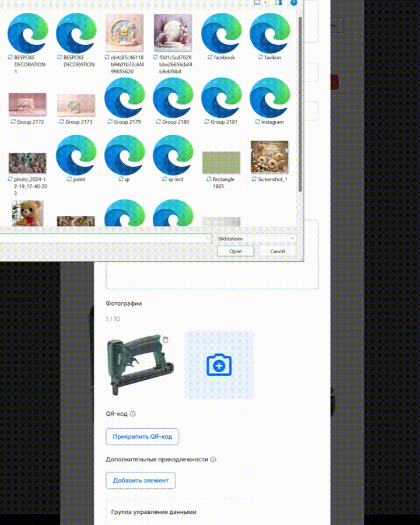
Task: Click the Фотографии section label
Action: (124, 303)
